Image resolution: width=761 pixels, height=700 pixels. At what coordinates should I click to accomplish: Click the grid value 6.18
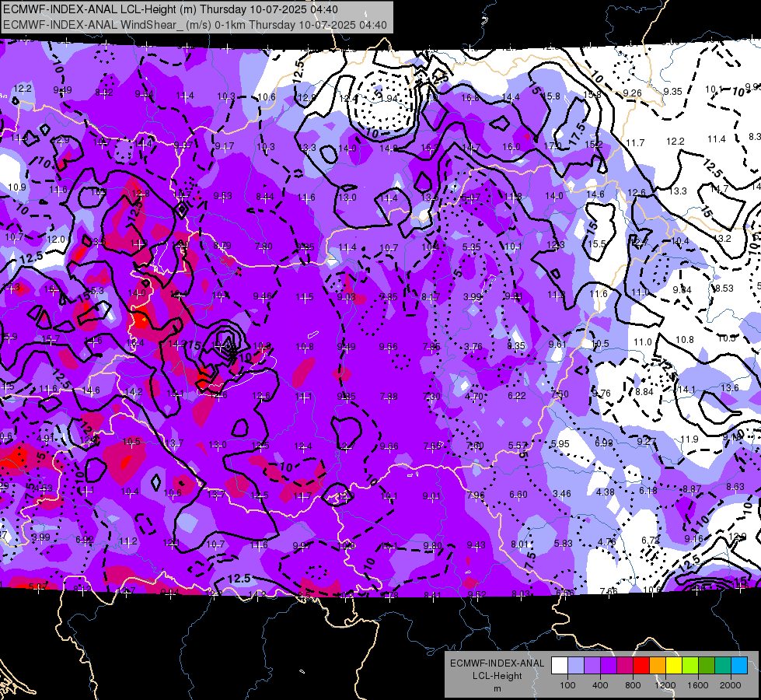click(x=648, y=491)
